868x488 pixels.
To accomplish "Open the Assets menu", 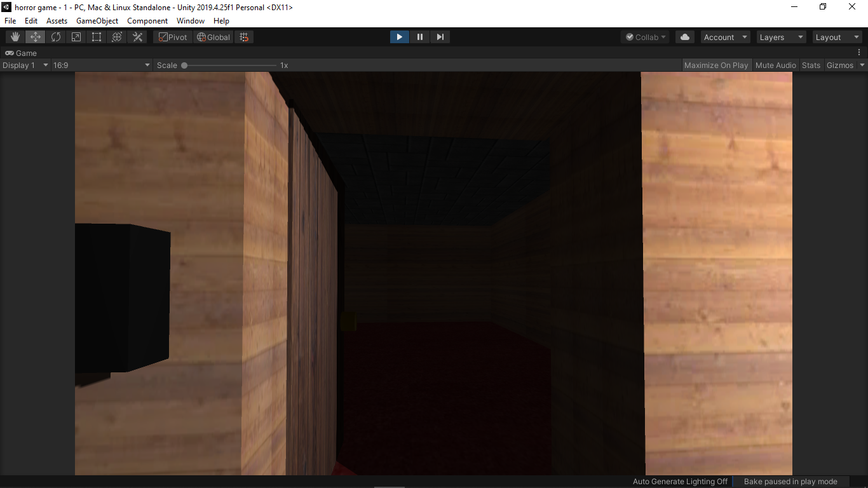I will pos(57,21).
